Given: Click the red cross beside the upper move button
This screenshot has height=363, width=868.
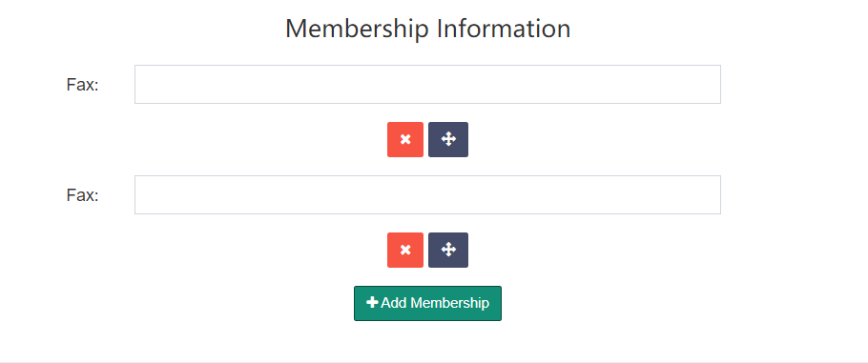Looking at the screenshot, I should point(405,139).
